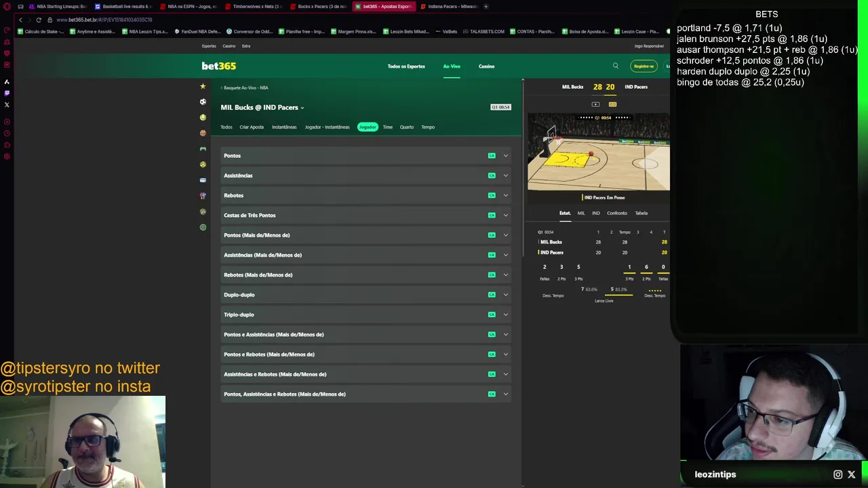Screen dimensions: 868x488
Task: Open Twitch from the Opera sidebar
Action: [7, 93]
